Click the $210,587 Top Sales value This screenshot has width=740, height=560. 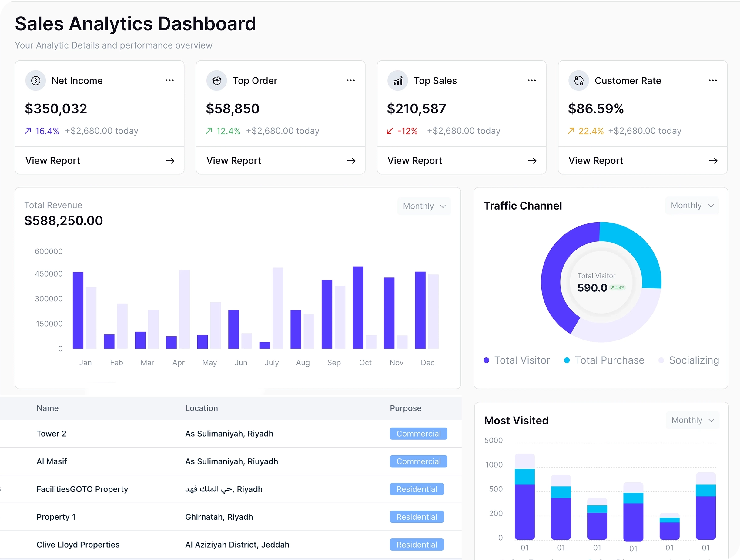[417, 109]
